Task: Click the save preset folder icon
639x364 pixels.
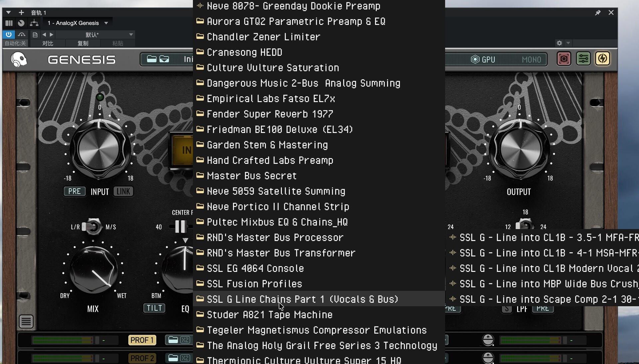Action: (164, 59)
